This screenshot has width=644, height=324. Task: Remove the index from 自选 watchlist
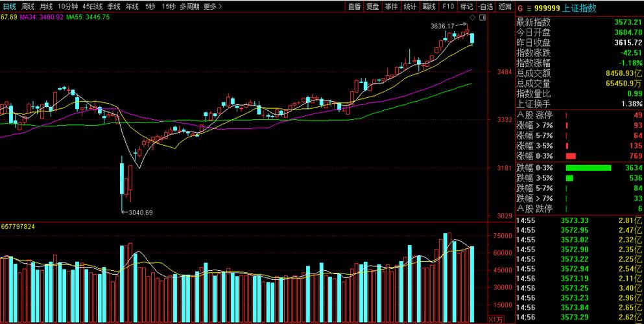point(486,6)
